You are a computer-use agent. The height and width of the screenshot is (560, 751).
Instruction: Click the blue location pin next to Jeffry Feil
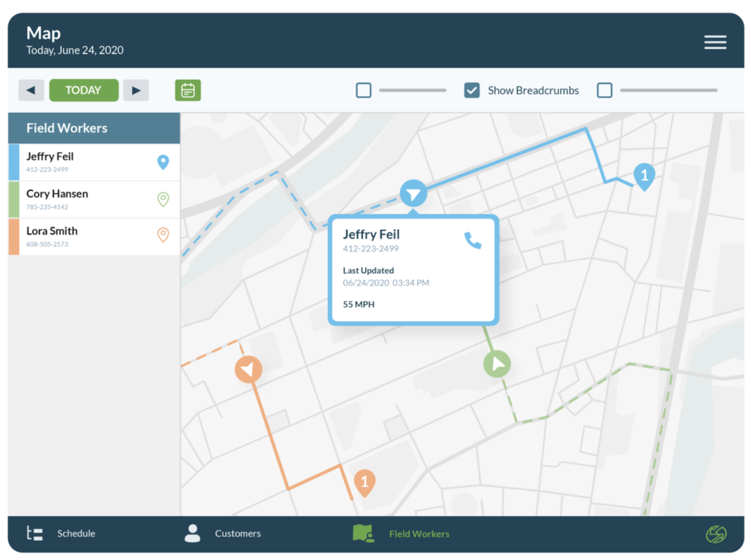(164, 162)
